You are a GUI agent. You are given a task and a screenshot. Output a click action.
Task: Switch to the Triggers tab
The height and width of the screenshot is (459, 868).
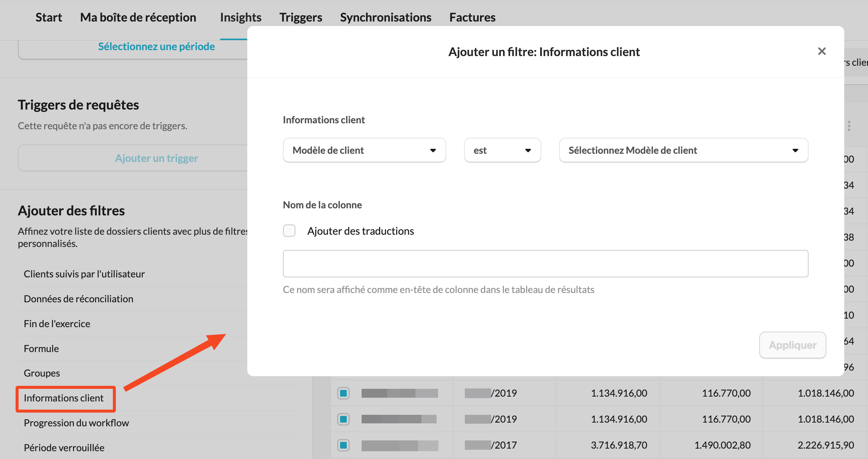300,17
